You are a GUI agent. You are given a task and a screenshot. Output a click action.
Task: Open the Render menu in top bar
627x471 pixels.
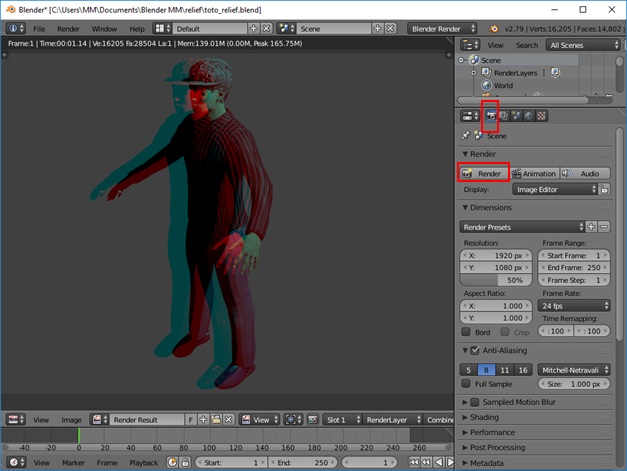[68, 29]
